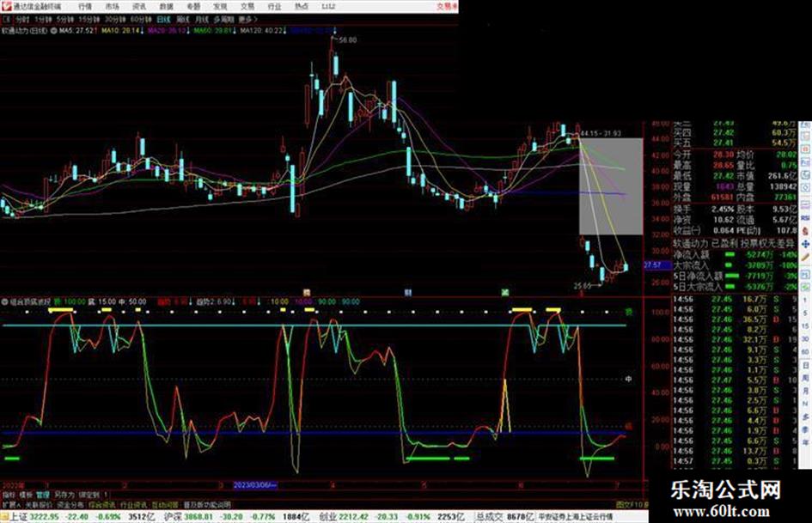Image resolution: width=812 pixels, height=523 pixels.
Task: Click the 另存为 button
Action: coord(64,495)
